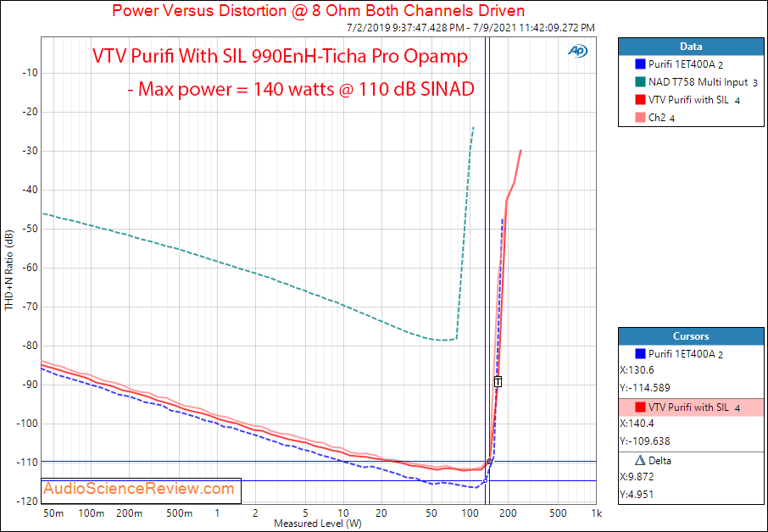Select NAD T758 Multi Input legend label
Image resolution: width=768 pixels, height=532 pixels.
(703, 82)
